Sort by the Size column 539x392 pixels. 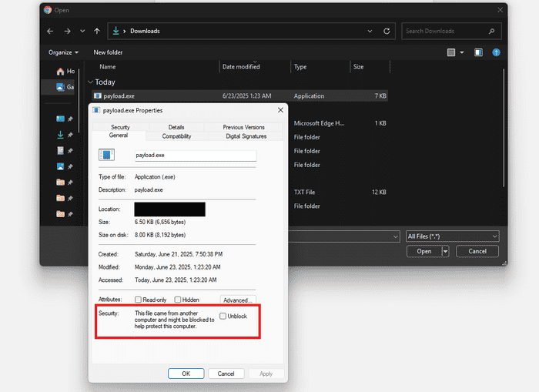(x=358, y=67)
